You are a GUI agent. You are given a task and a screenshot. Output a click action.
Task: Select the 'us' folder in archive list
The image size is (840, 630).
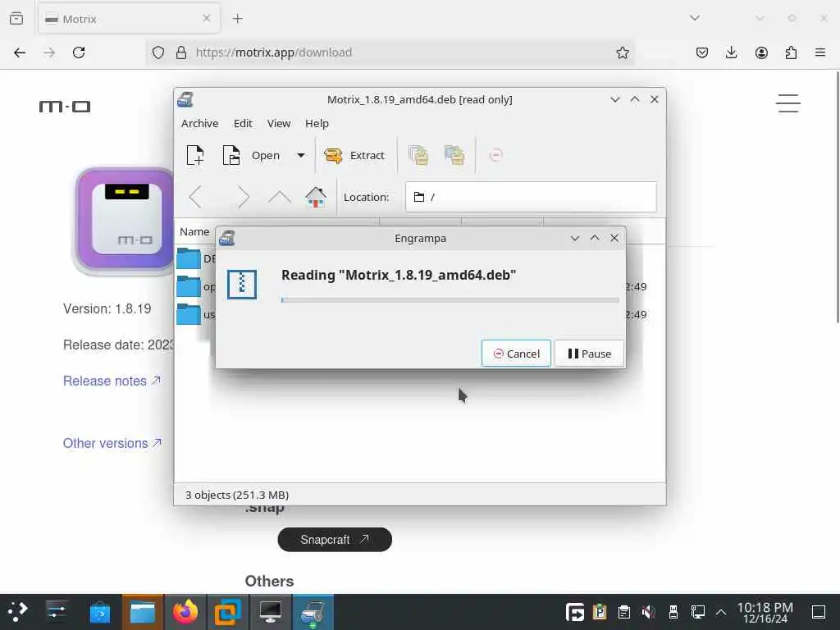pyautogui.click(x=195, y=314)
